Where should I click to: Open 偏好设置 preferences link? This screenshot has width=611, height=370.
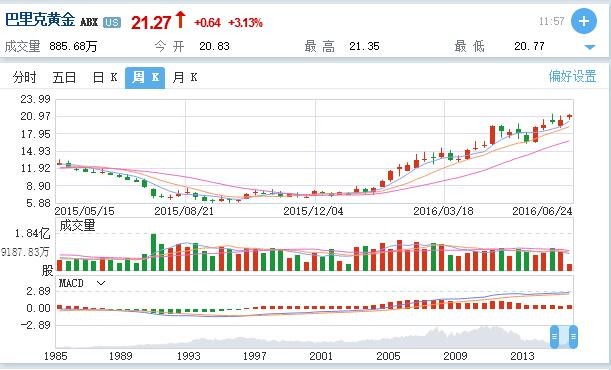click(572, 76)
